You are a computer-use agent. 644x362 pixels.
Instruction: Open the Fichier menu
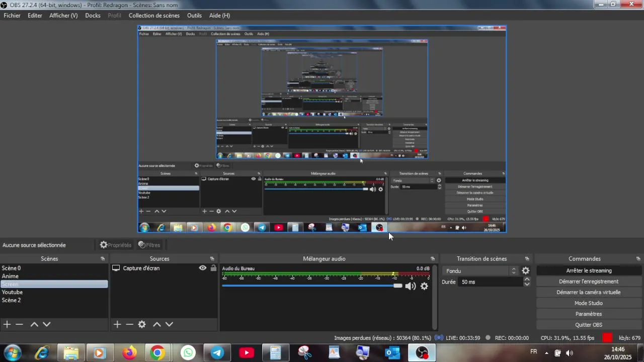tap(12, 16)
